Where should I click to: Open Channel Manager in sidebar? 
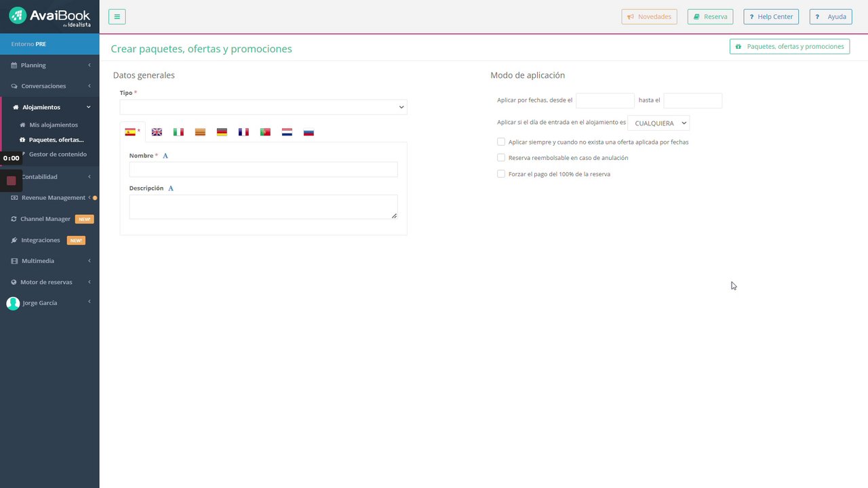(x=45, y=219)
